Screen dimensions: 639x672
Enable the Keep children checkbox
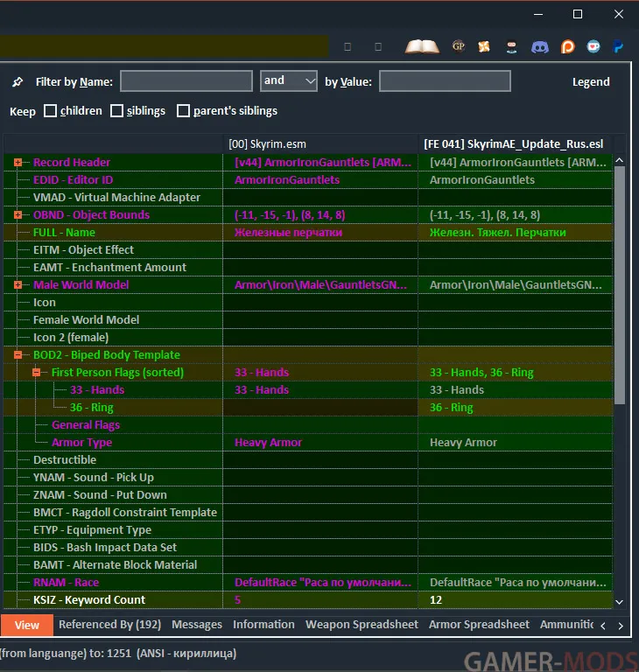click(51, 111)
